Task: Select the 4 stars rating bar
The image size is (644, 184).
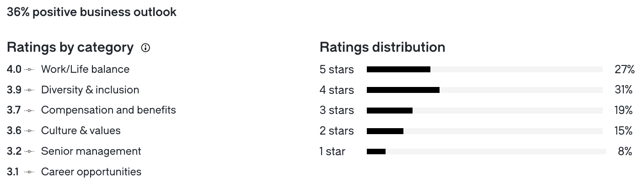Action: pyautogui.click(x=485, y=90)
